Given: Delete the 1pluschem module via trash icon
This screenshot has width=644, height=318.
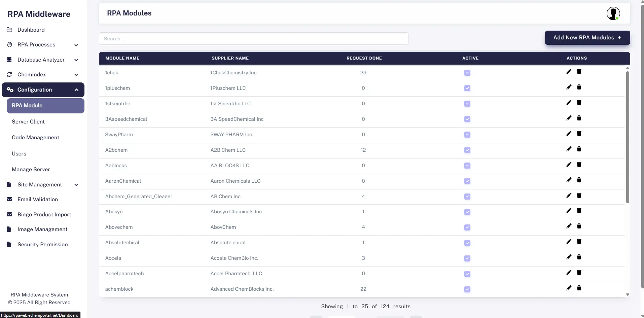Looking at the screenshot, I should (x=579, y=87).
